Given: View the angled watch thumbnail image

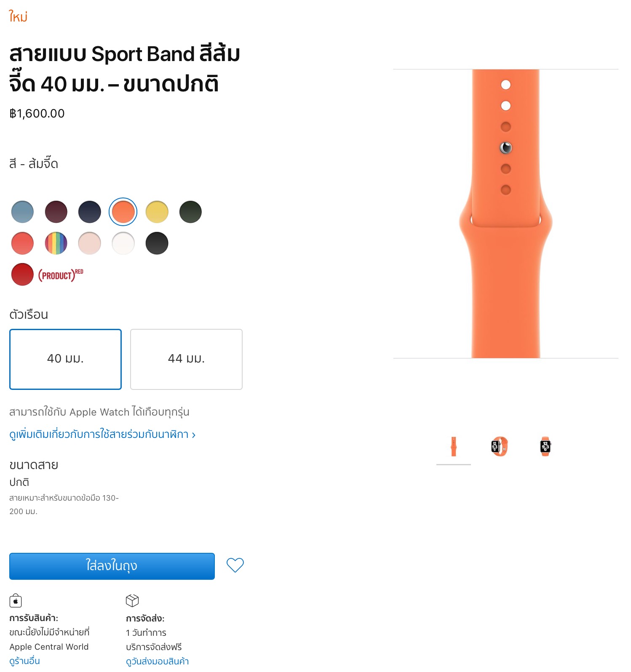Looking at the screenshot, I should pyautogui.click(x=500, y=447).
